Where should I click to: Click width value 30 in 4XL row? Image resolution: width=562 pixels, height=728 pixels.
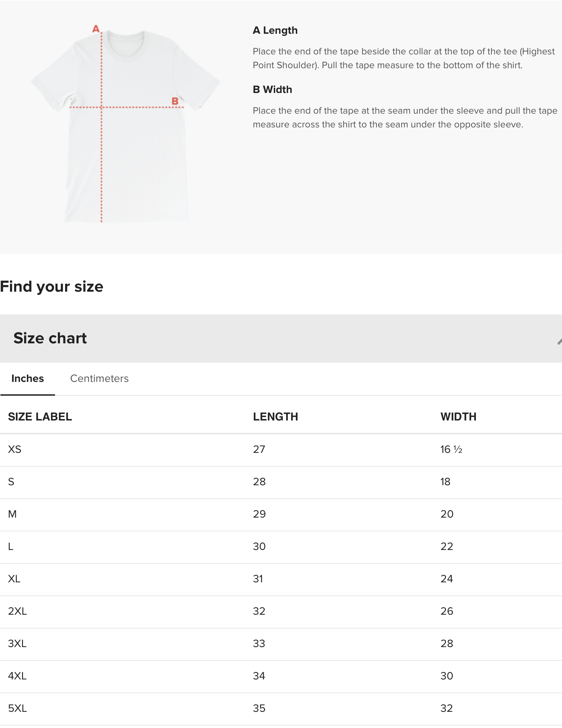click(x=447, y=676)
